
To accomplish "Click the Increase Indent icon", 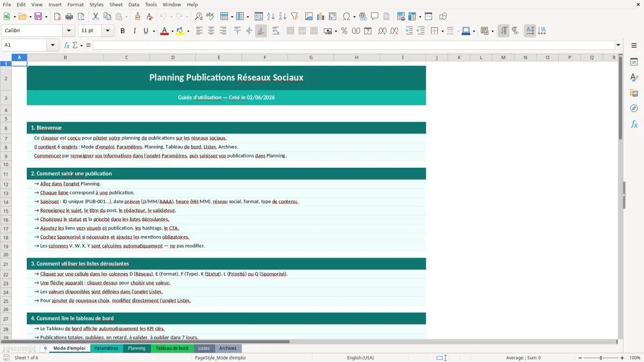I will 409,31.
